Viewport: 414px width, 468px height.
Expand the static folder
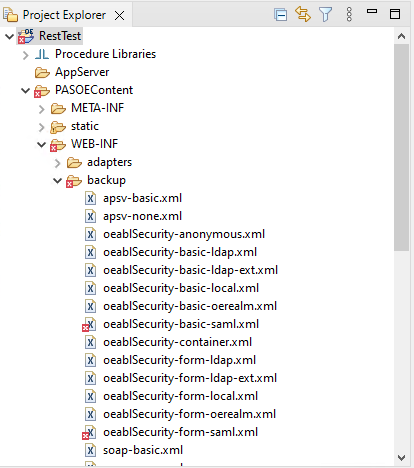coord(42,127)
